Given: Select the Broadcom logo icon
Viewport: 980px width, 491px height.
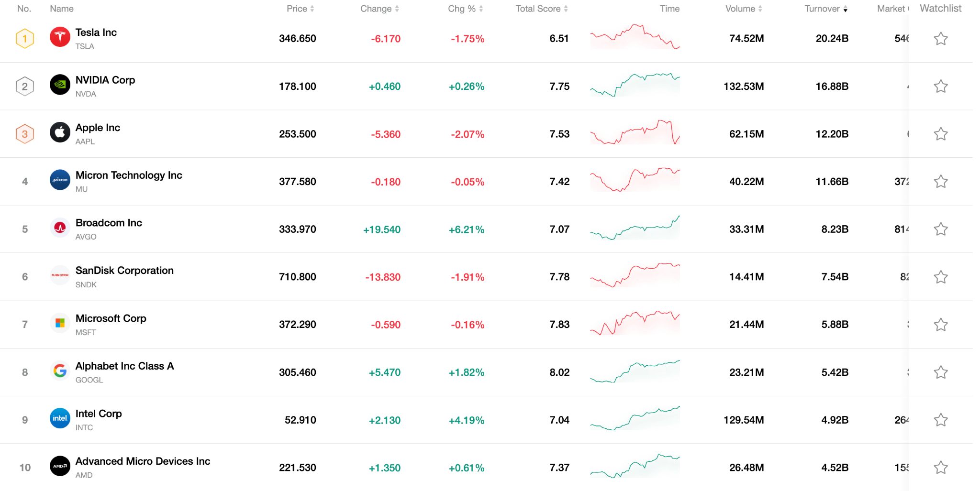Looking at the screenshot, I should pyautogui.click(x=59, y=228).
